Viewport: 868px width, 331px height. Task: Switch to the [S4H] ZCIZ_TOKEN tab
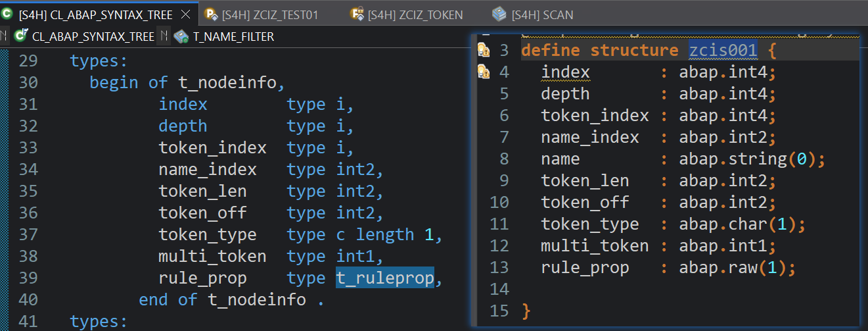(415, 14)
